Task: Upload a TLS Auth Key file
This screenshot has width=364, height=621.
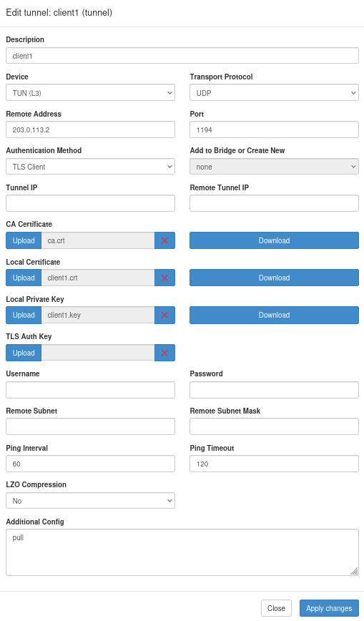Action: [24, 353]
